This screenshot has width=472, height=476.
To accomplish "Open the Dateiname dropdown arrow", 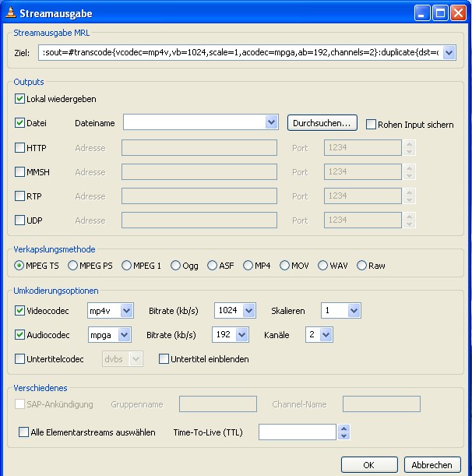I will coord(271,122).
